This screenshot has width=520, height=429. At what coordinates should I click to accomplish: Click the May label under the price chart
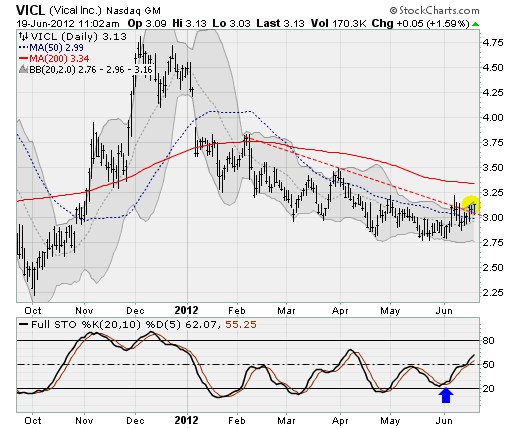point(390,311)
